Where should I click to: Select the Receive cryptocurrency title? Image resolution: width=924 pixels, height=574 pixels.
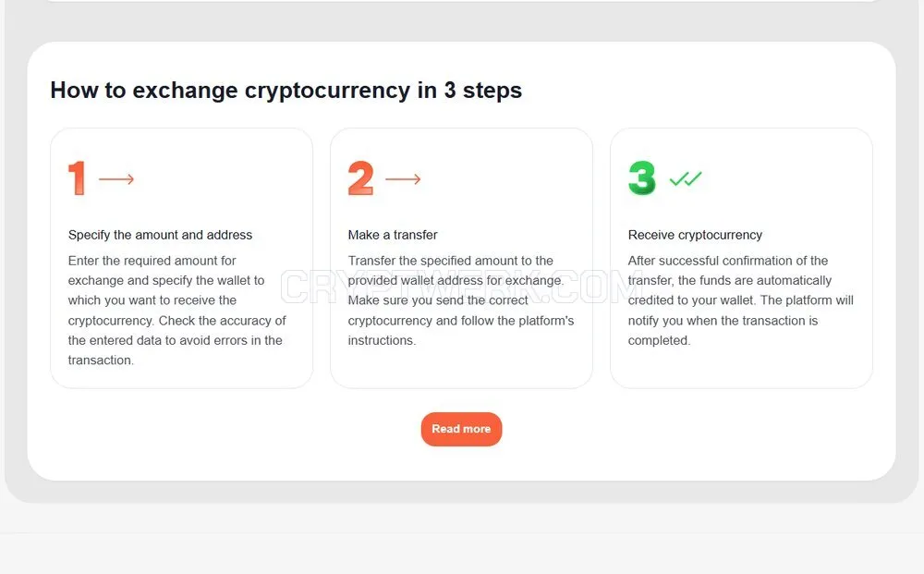point(695,235)
